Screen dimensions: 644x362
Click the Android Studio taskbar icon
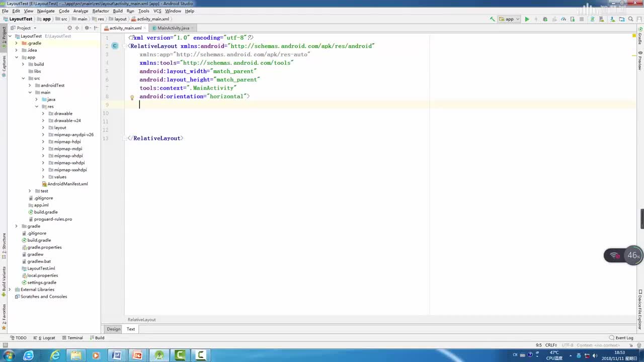point(159,355)
